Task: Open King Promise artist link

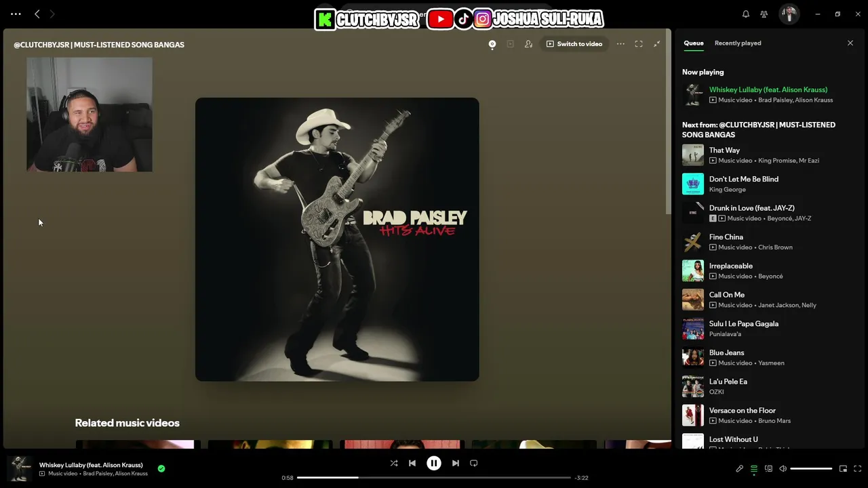Action: point(778,161)
